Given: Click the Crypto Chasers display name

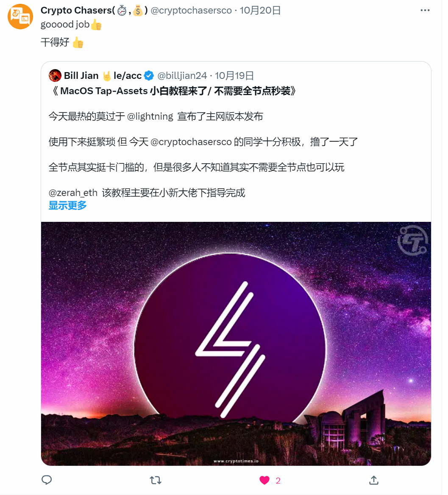Looking at the screenshot, I should tap(76, 10).
